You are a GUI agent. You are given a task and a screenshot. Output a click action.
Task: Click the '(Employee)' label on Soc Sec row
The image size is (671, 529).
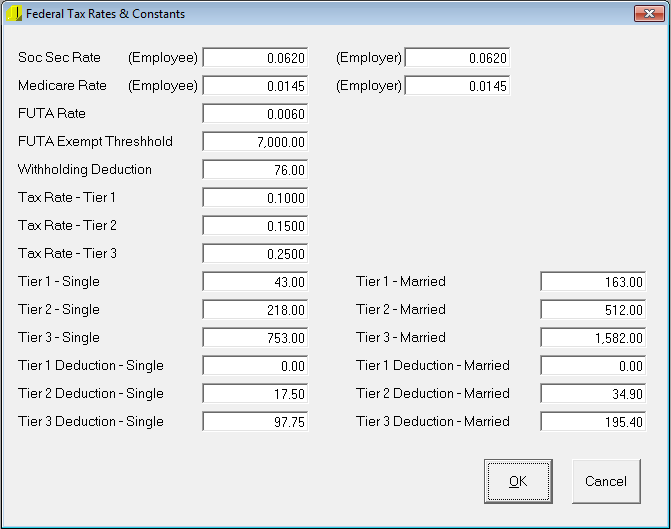(163, 58)
